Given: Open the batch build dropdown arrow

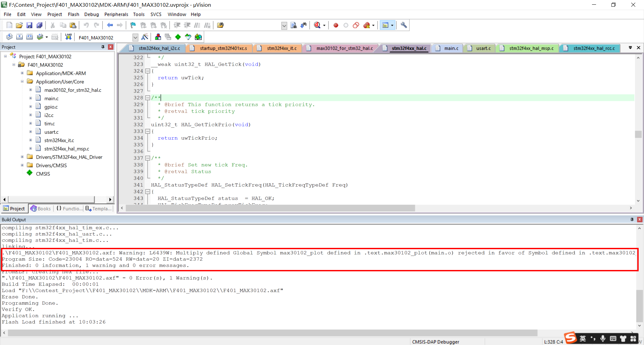Looking at the screenshot, I should [47, 37].
